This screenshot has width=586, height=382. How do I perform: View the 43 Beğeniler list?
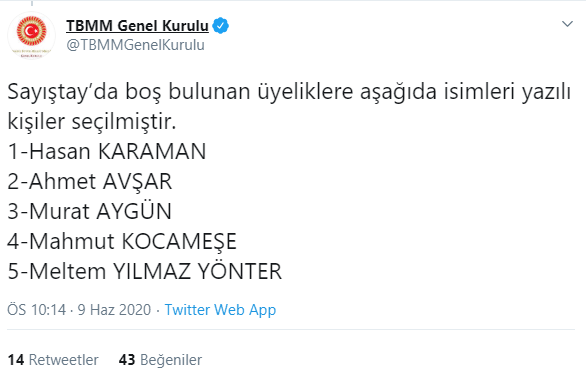[x=160, y=360]
